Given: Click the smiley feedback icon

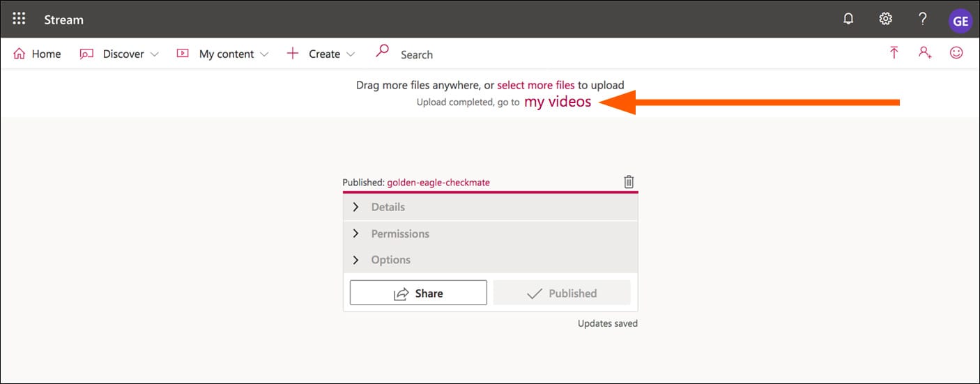Looking at the screenshot, I should 956,53.
